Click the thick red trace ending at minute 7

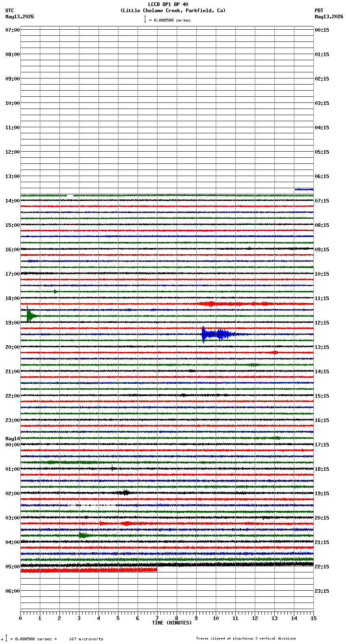[89, 570]
